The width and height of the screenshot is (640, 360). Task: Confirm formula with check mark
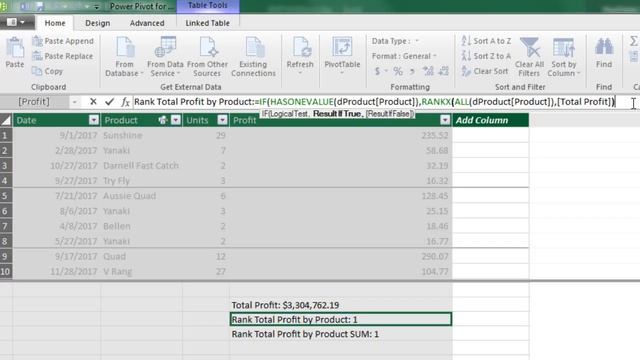coord(109,102)
